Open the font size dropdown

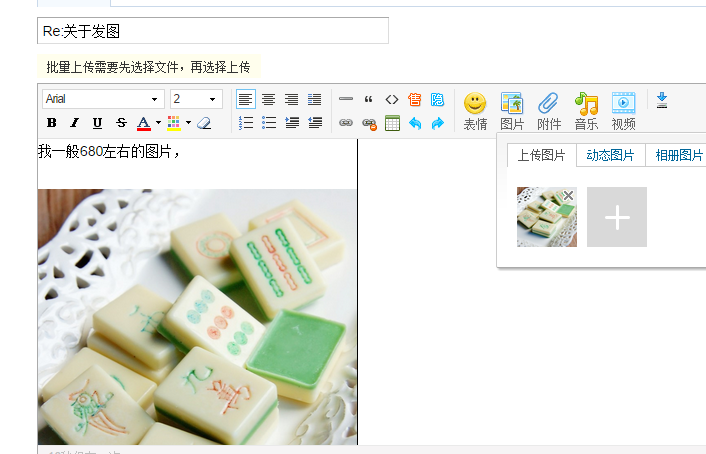tap(196, 99)
